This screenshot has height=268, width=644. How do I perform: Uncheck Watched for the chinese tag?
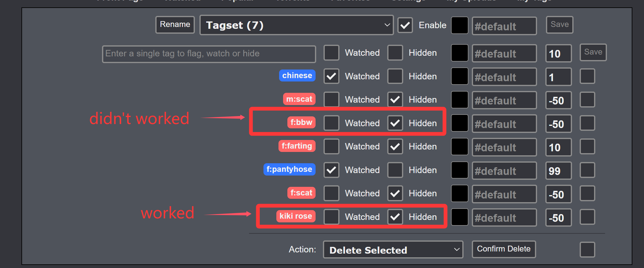click(331, 76)
